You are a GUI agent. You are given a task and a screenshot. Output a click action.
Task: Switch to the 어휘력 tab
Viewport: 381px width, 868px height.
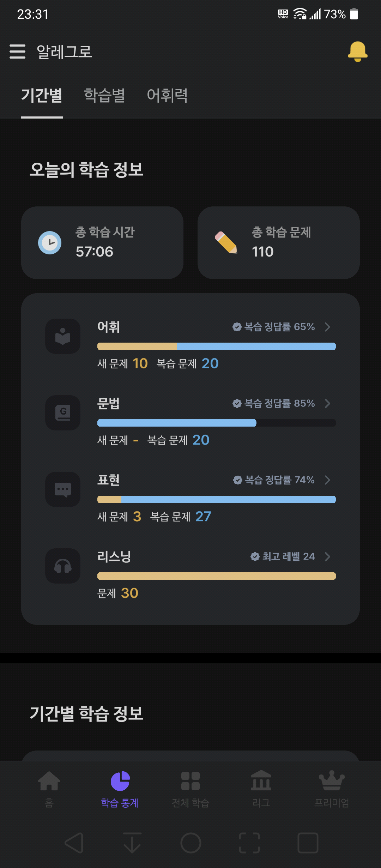click(167, 95)
